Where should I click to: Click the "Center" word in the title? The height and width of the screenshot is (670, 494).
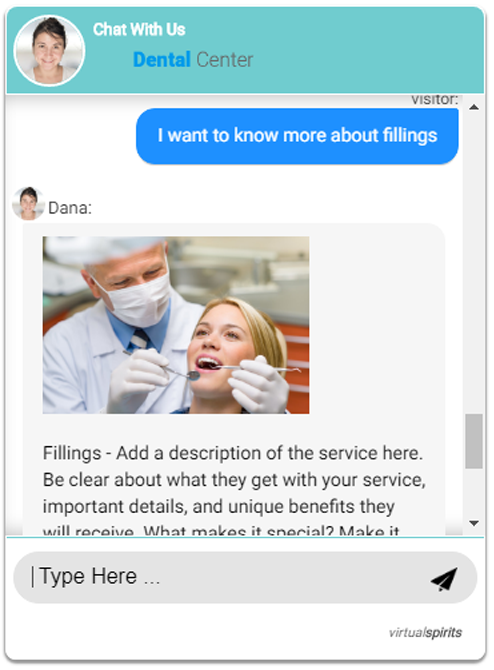(225, 59)
